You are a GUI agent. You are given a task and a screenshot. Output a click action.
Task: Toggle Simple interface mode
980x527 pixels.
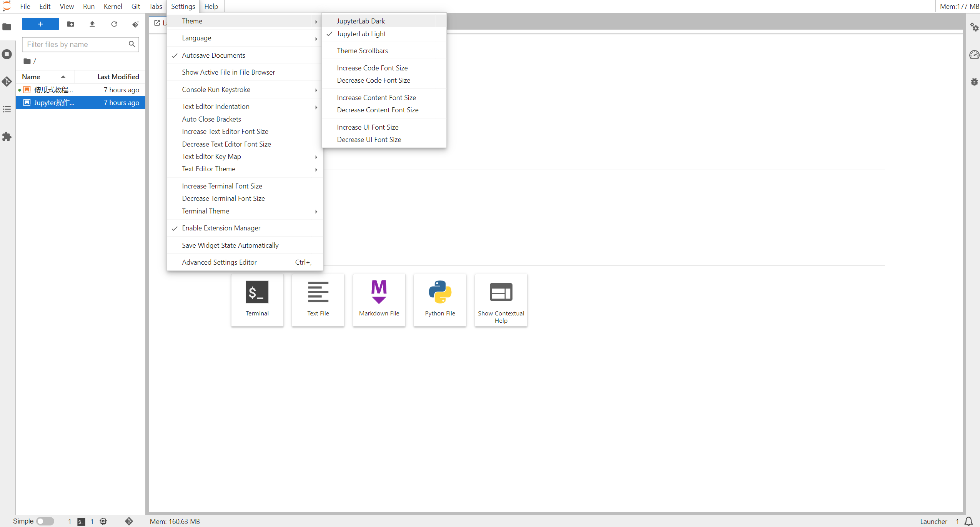pyautogui.click(x=44, y=521)
